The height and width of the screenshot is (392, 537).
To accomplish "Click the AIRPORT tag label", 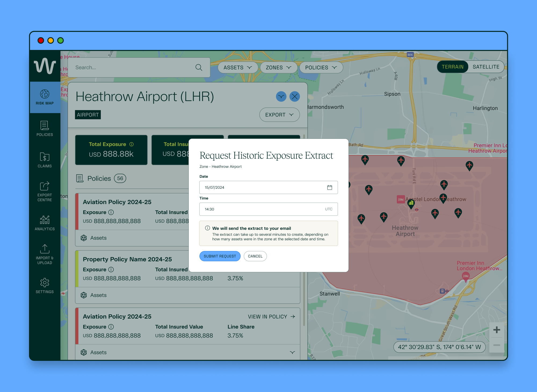I will (88, 115).
